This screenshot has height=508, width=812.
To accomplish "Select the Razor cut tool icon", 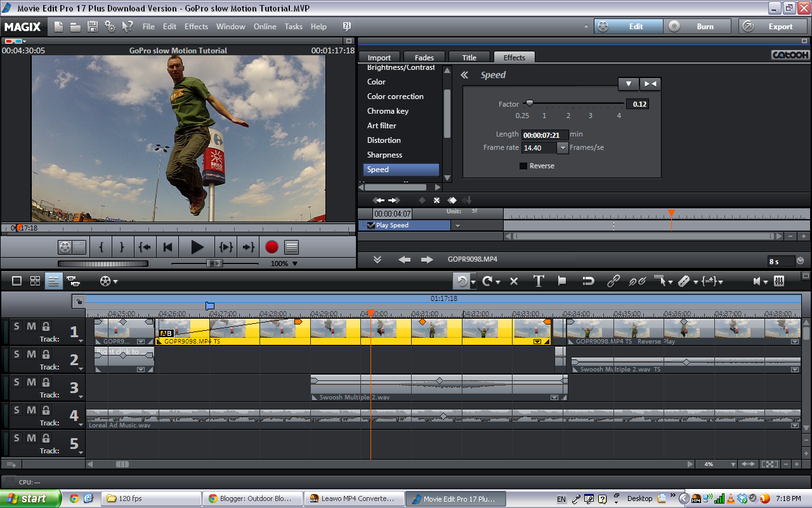I will 685,281.
